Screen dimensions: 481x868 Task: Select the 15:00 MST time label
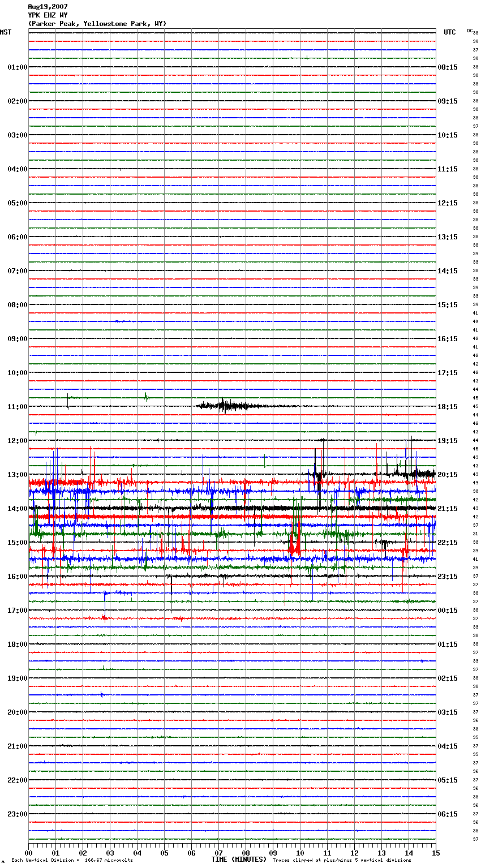pos(17,543)
